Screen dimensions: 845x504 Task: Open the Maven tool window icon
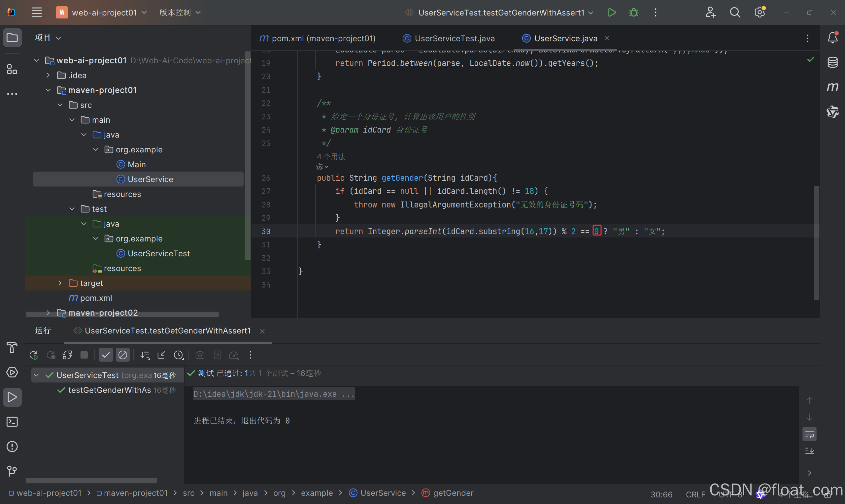click(x=832, y=87)
